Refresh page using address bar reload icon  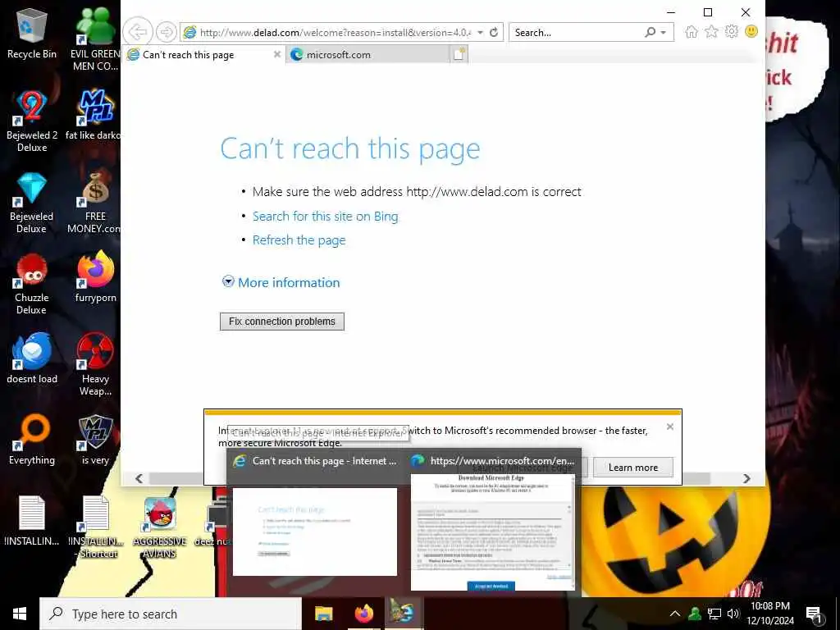tap(494, 32)
